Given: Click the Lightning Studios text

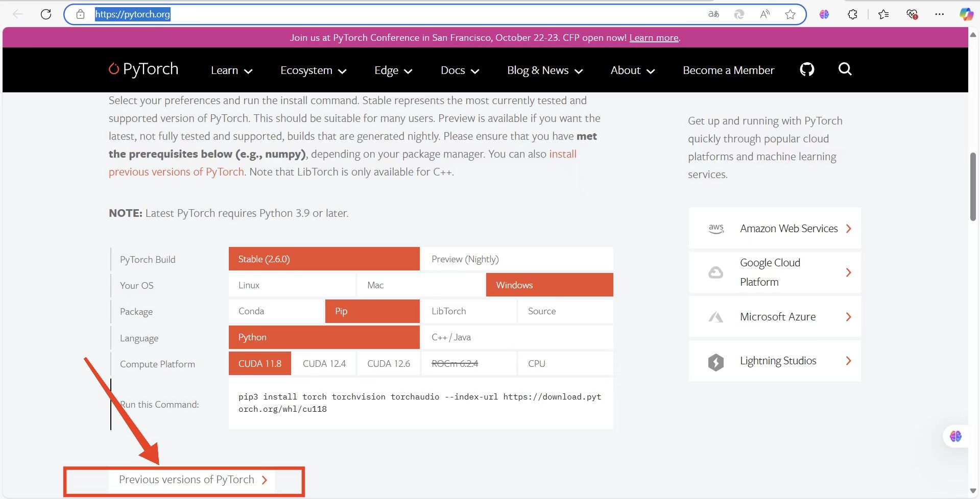Looking at the screenshot, I should [x=778, y=361].
